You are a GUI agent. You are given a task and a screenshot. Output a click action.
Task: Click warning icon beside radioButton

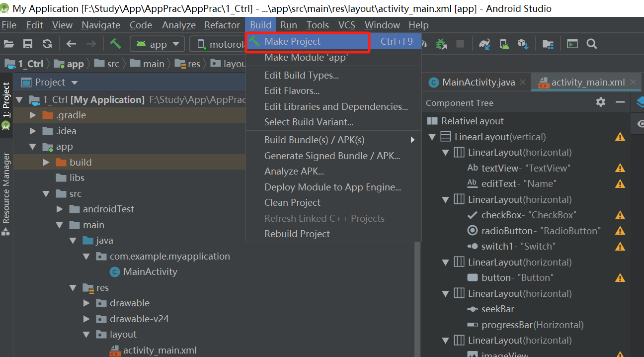point(620,231)
